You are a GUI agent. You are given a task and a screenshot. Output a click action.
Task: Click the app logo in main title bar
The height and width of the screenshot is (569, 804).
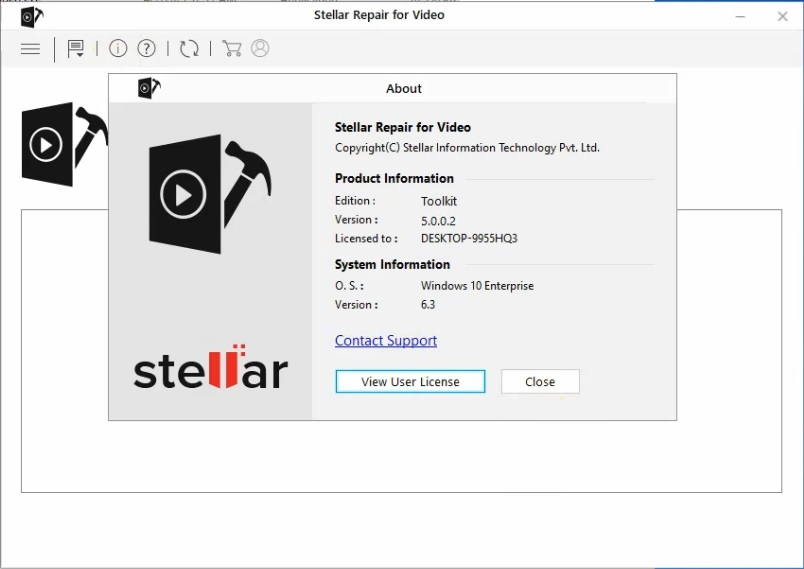coord(32,16)
